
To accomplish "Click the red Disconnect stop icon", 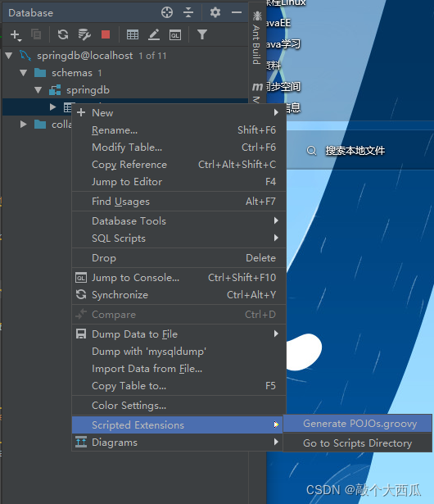I will (x=106, y=34).
